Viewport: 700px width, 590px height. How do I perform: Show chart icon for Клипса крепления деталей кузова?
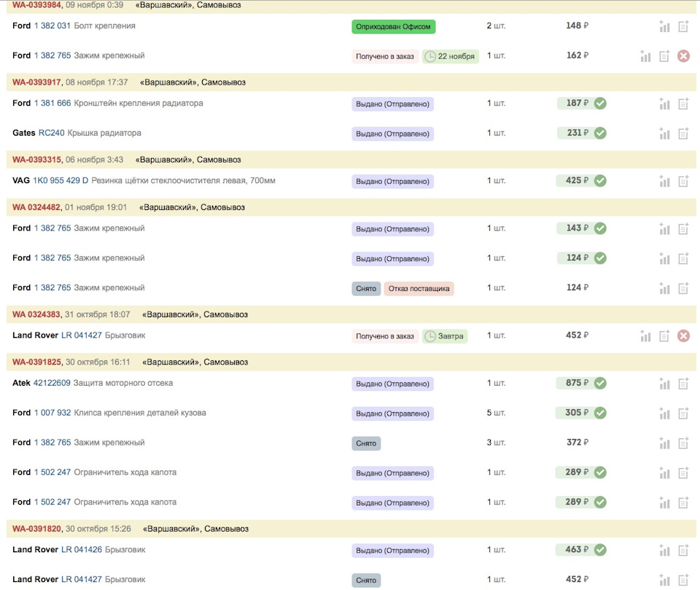664,414
